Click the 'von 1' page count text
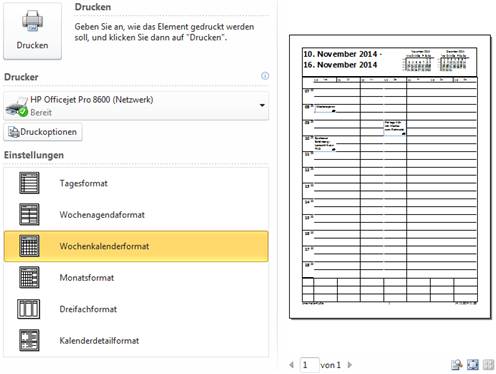The width and height of the screenshot is (496, 374). pos(330,365)
